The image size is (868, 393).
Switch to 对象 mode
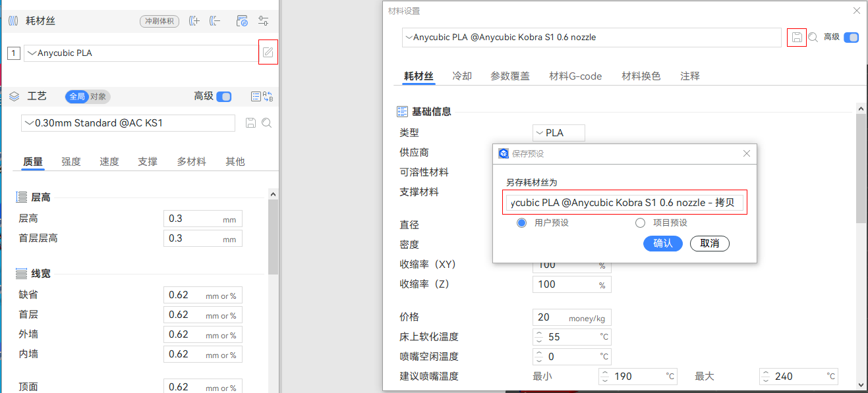(x=99, y=97)
